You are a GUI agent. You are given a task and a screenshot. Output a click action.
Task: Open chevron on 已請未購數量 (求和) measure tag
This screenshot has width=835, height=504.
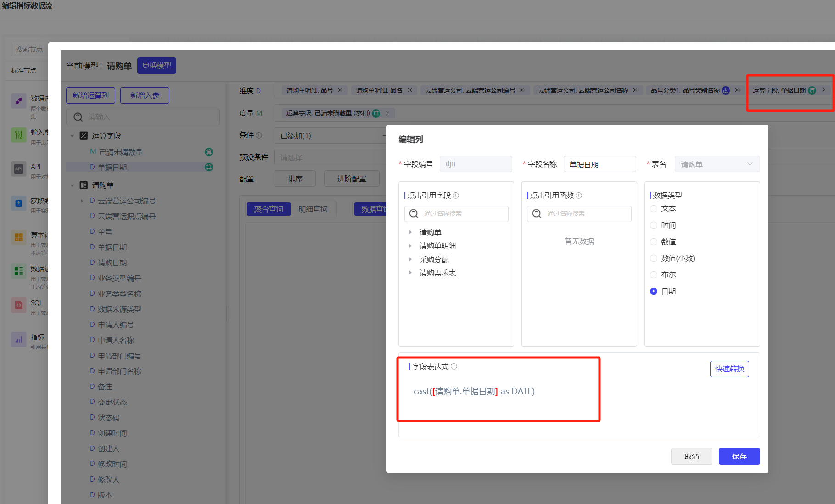(x=387, y=113)
